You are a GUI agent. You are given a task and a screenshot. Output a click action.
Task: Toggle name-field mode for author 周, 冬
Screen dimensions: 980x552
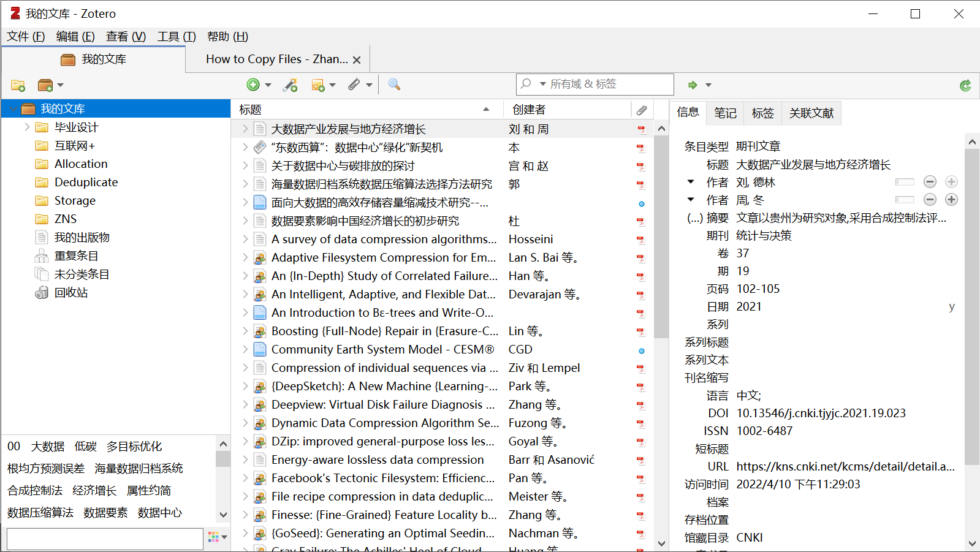point(905,200)
